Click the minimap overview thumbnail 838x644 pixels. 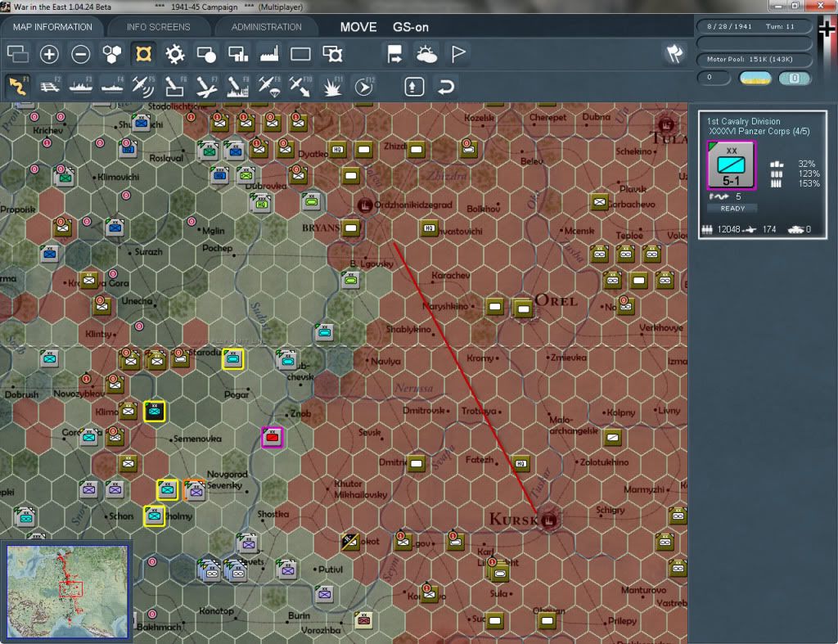click(x=67, y=591)
